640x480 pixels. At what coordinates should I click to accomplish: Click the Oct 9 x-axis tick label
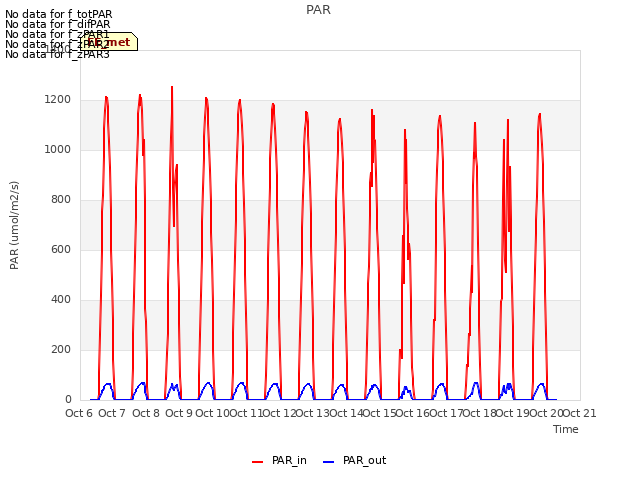(x=179, y=413)
